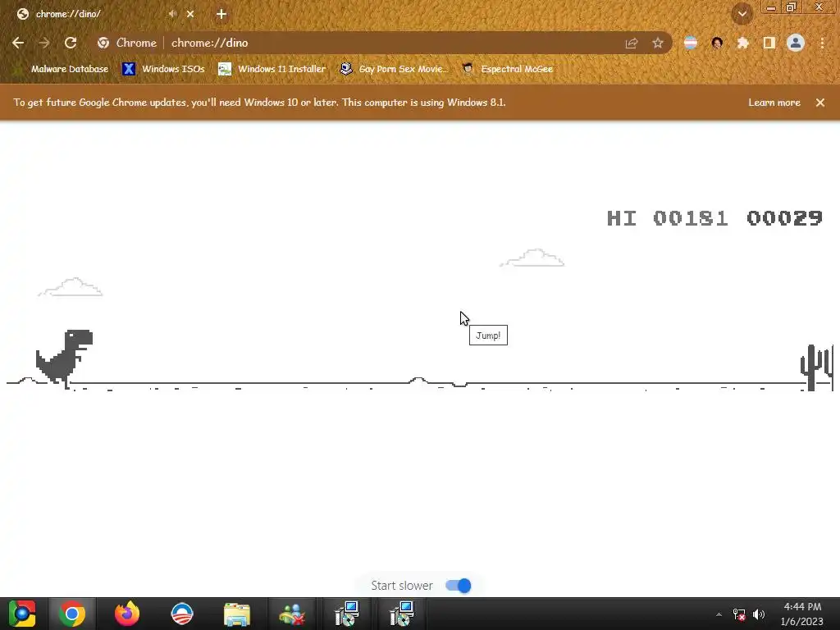Open the striped flag extension icon
This screenshot has height=630, width=840.
(691, 43)
